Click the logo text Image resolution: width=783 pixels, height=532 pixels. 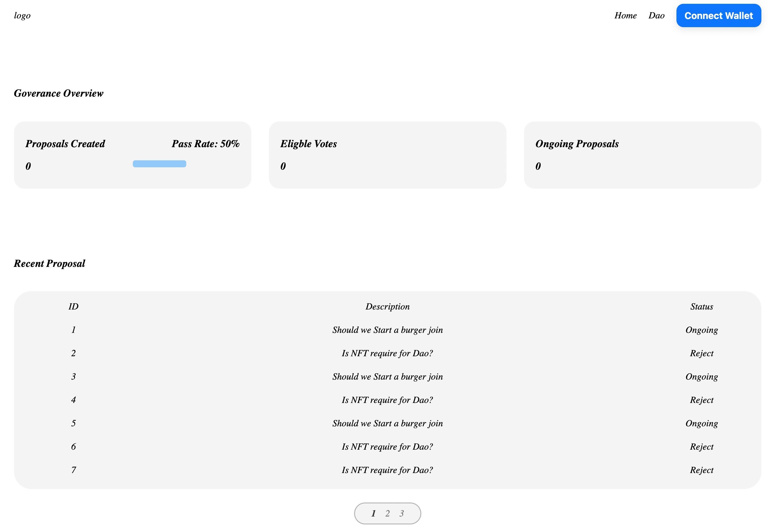pos(22,16)
